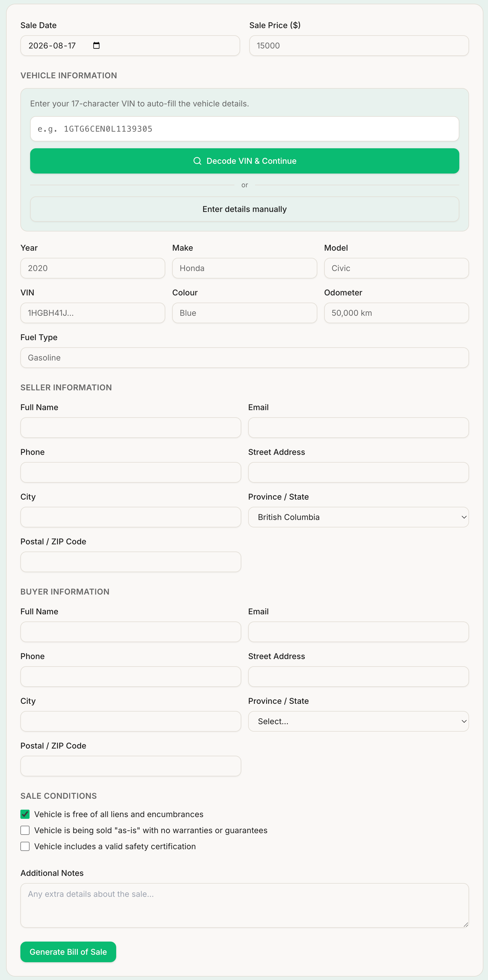Click the VEHICLE INFORMATION heading
The image size is (488, 980).
(x=69, y=75)
